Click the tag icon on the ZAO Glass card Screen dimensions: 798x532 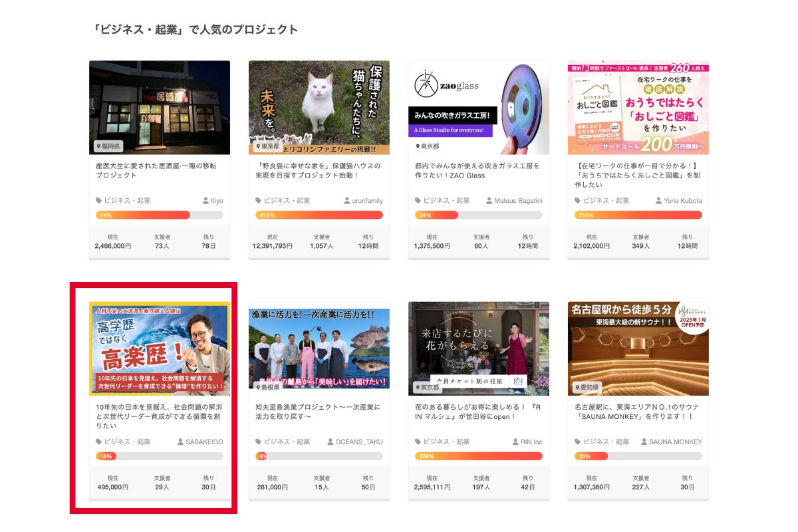point(418,200)
